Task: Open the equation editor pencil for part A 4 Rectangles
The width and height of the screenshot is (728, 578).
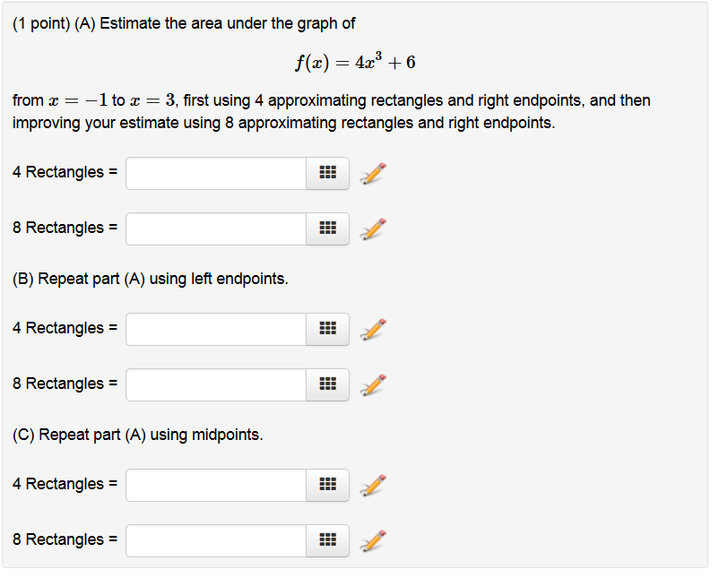Action: pos(370,173)
